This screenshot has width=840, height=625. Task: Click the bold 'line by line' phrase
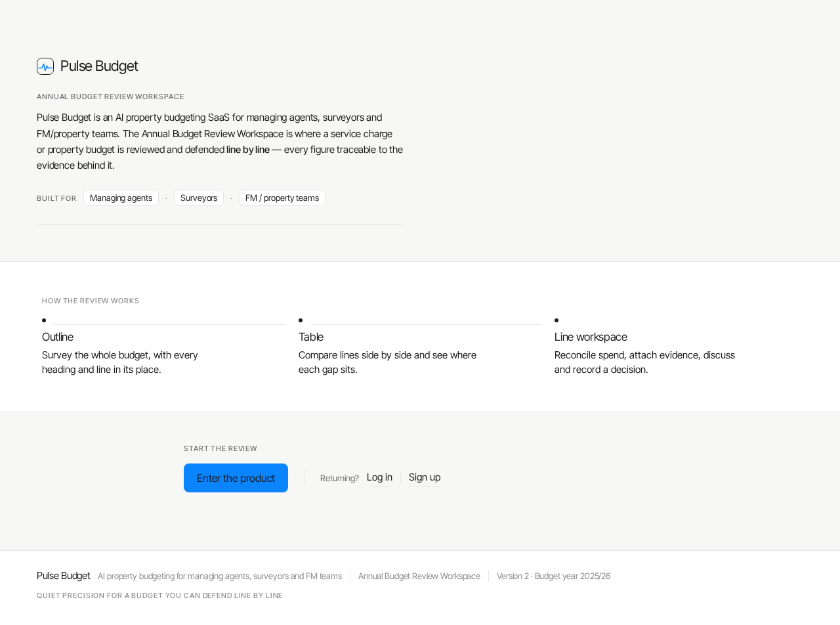coord(248,150)
